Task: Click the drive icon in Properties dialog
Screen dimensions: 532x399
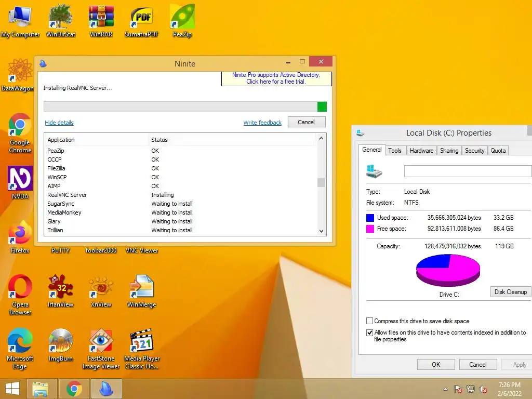Action: (x=374, y=171)
